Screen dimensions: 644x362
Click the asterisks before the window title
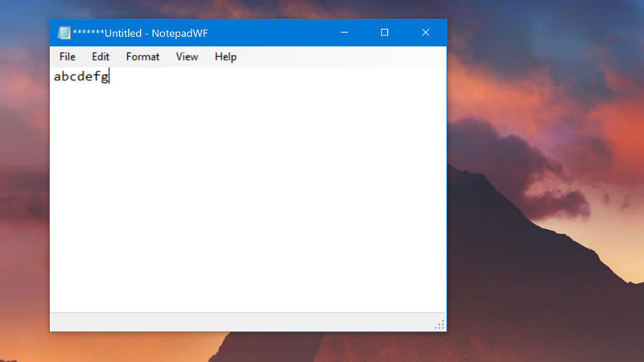point(88,33)
